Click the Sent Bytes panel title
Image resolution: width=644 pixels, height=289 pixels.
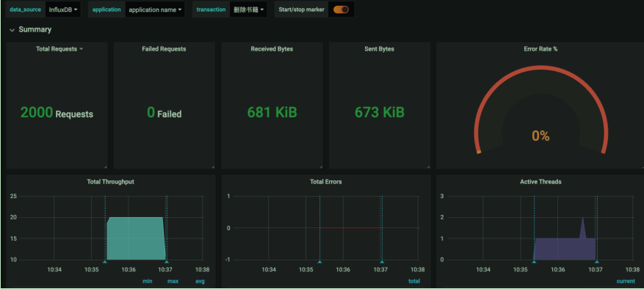click(379, 49)
